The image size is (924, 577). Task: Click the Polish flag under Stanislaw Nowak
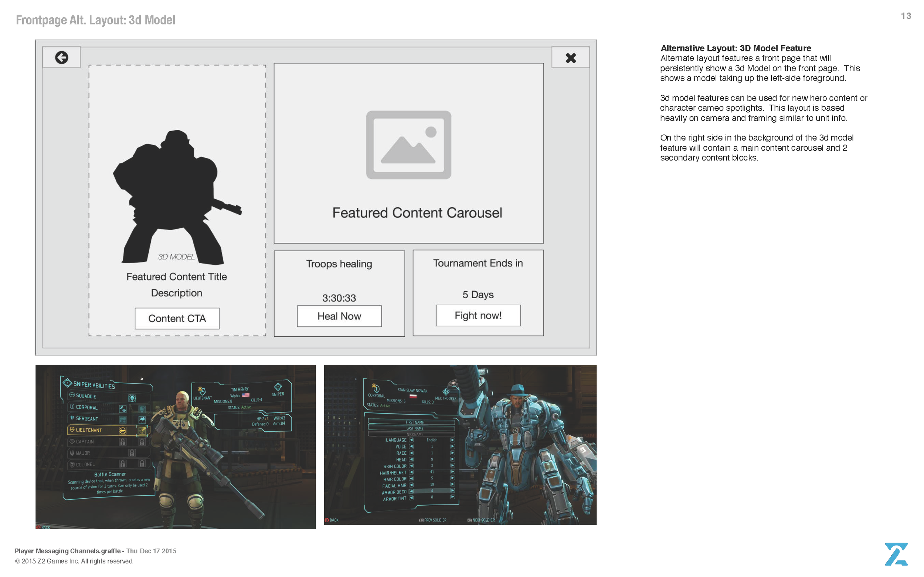click(412, 396)
